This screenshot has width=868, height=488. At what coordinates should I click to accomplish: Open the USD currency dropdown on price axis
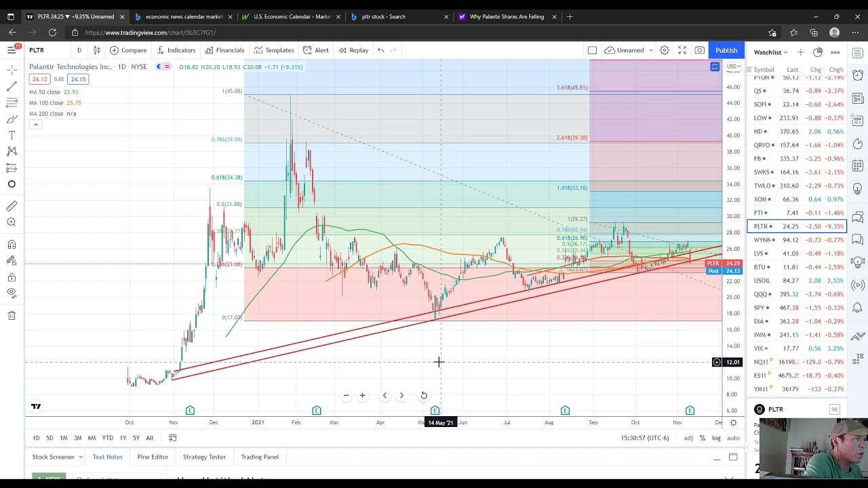pos(733,66)
